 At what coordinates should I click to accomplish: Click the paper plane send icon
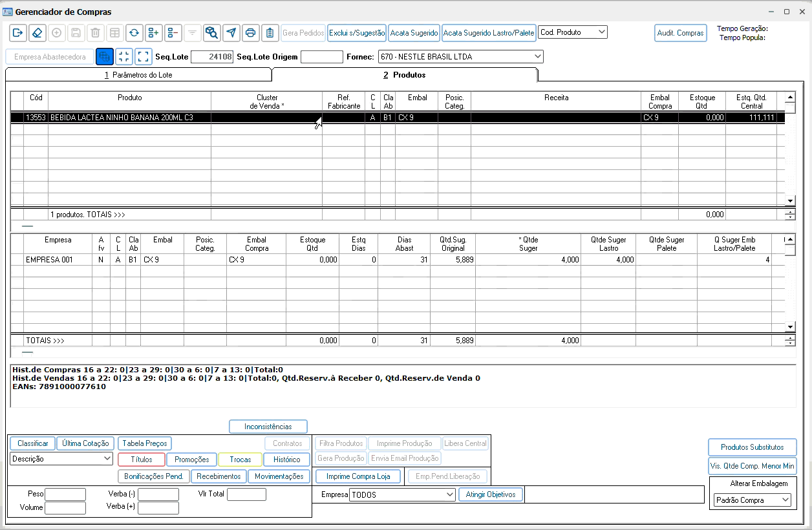click(231, 32)
